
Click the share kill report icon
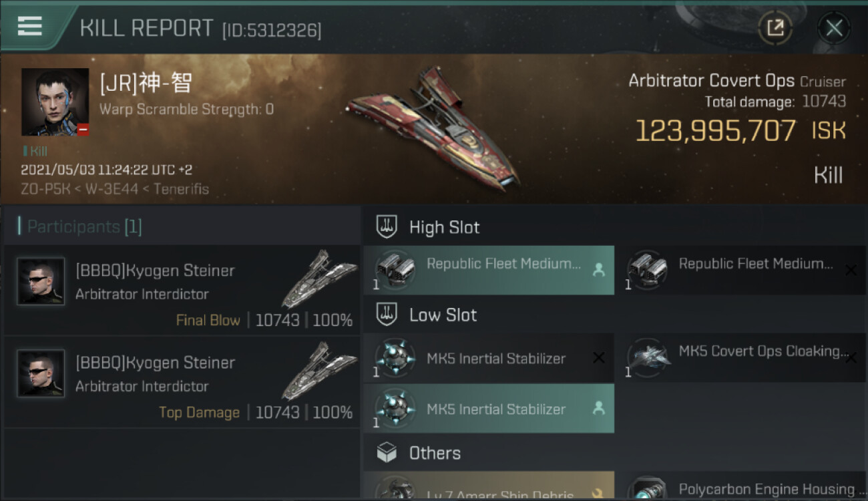point(775,28)
